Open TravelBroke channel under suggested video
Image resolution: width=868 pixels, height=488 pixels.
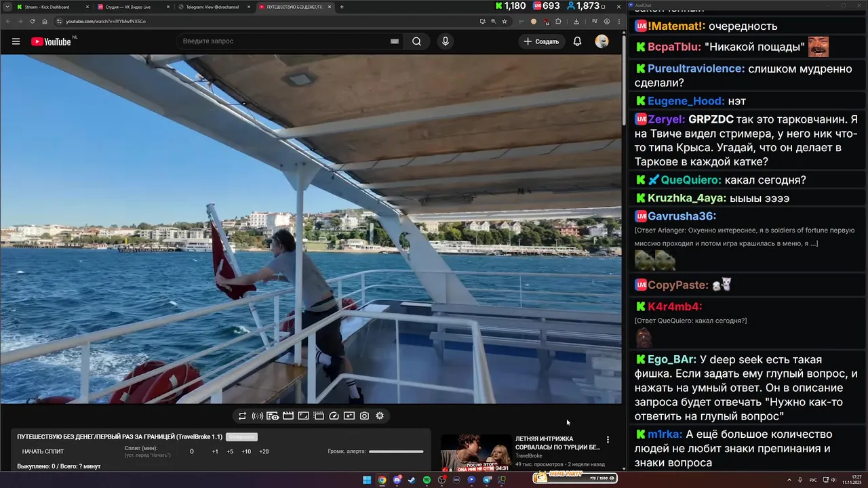click(x=529, y=456)
